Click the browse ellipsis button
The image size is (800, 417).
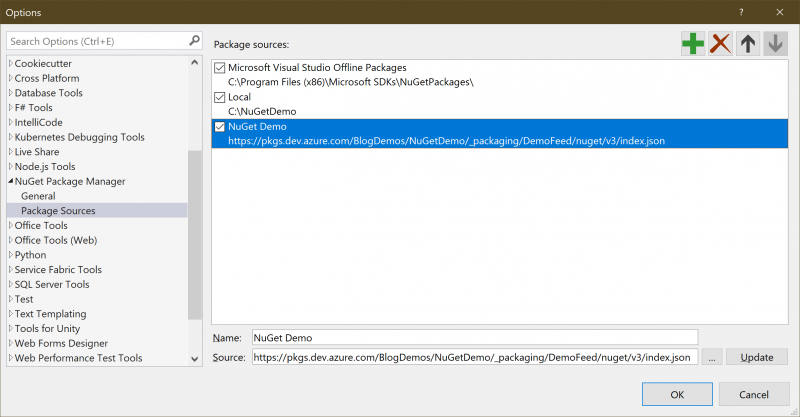711,357
